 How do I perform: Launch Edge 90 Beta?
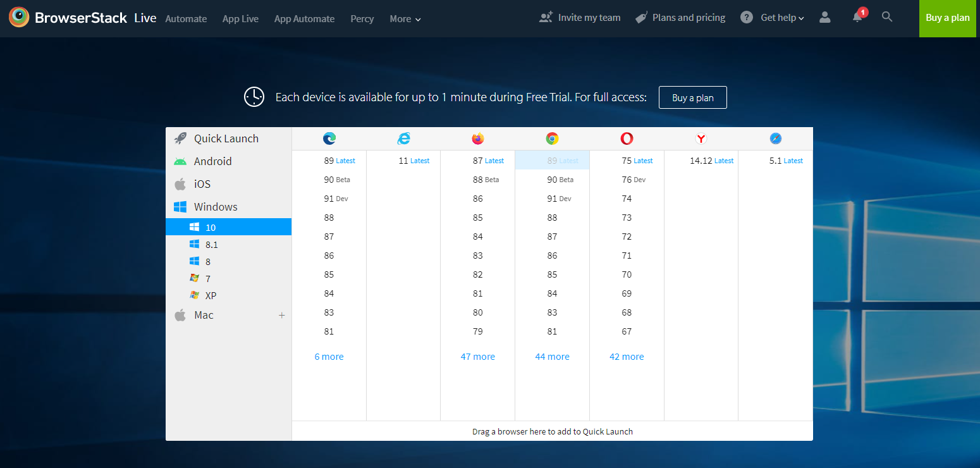tap(329, 180)
